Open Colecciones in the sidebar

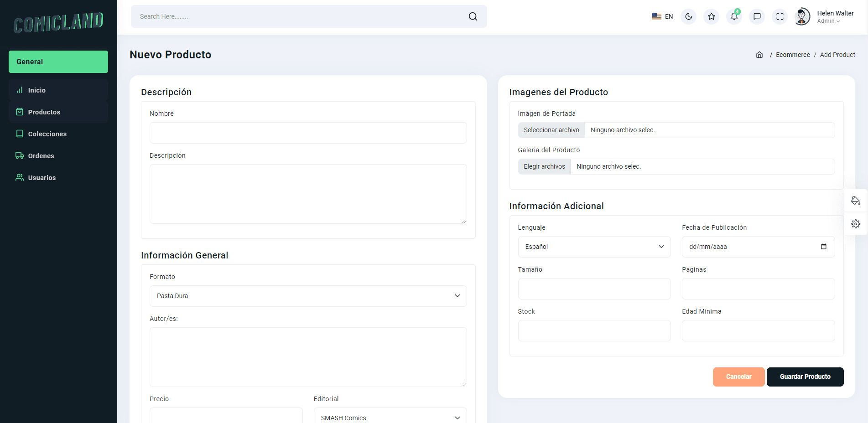[x=47, y=134]
